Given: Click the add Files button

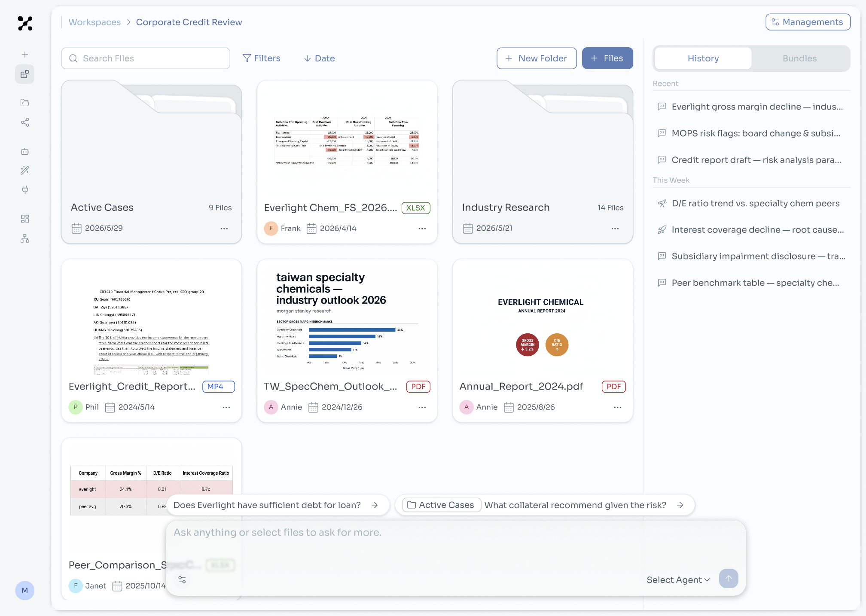Looking at the screenshot, I should tap(607, 58).
